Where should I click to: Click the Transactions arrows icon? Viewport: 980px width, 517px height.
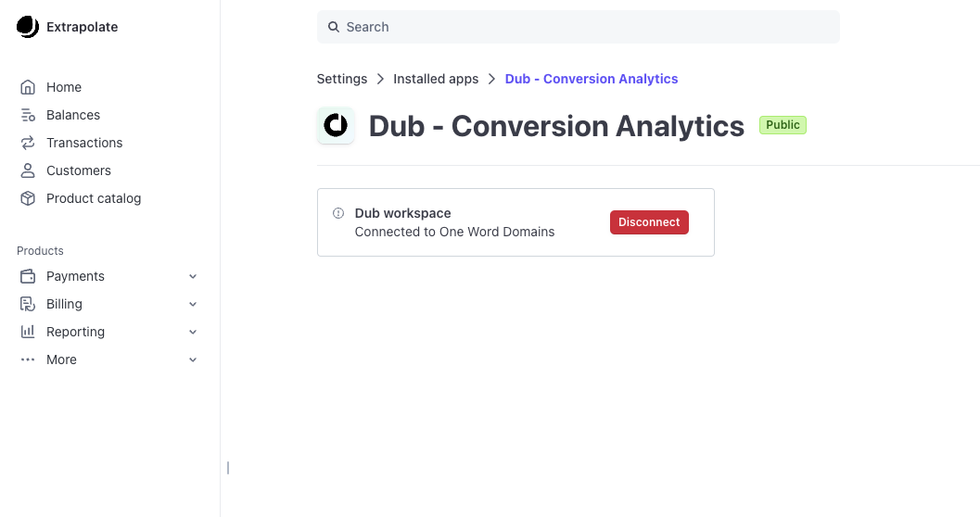(x=28, y=143)
